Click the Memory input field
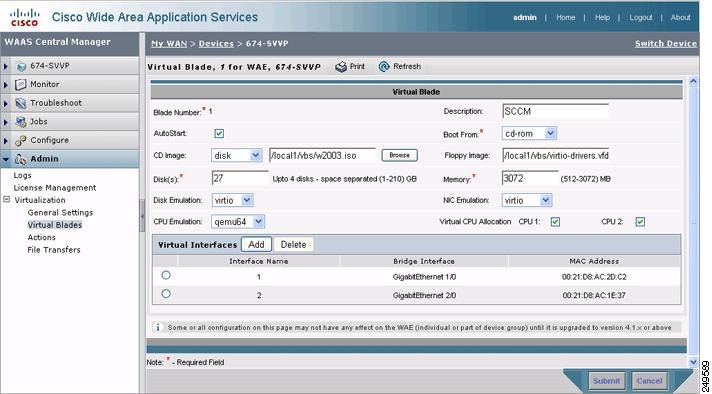This screenshot has width=712, height=394. (x=530, y=178)
